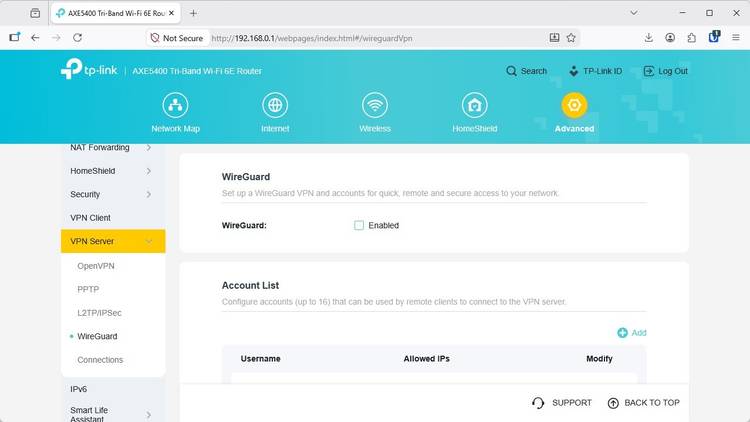Click the SUPPORT headset icon
750x422 pixels.
[x=538, y=403]
